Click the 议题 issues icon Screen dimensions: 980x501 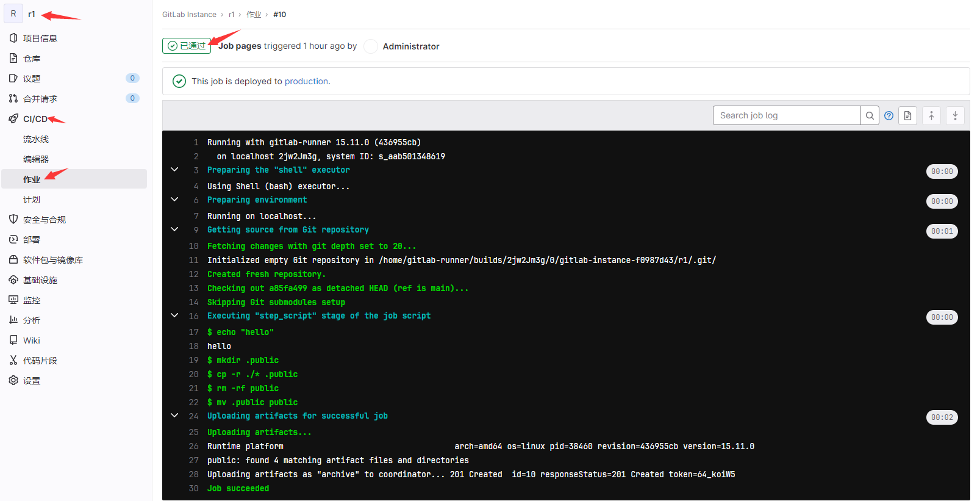pos(13,78)
